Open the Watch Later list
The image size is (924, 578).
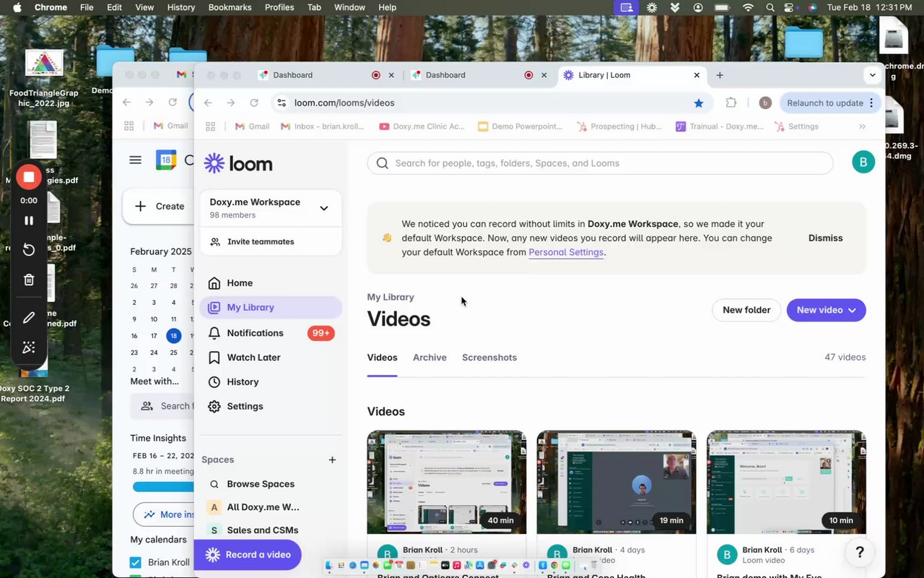tap(271, 358)
